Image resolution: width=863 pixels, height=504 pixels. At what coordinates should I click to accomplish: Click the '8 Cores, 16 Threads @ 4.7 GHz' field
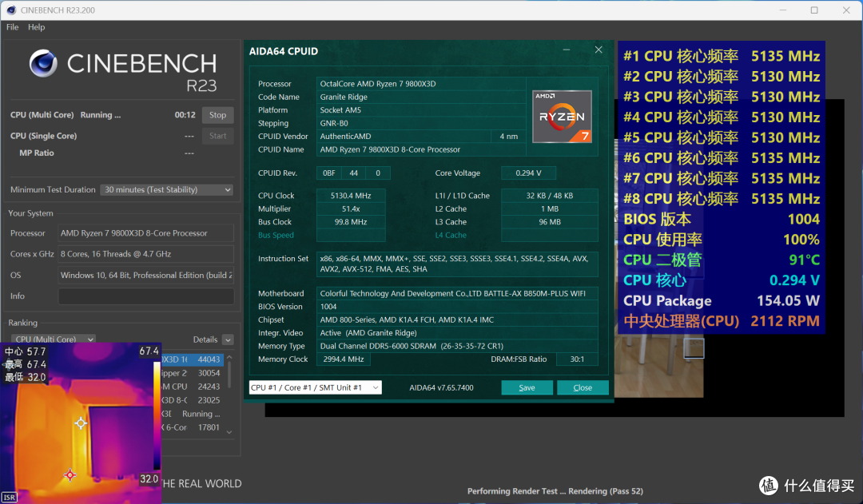pos(146,254)
